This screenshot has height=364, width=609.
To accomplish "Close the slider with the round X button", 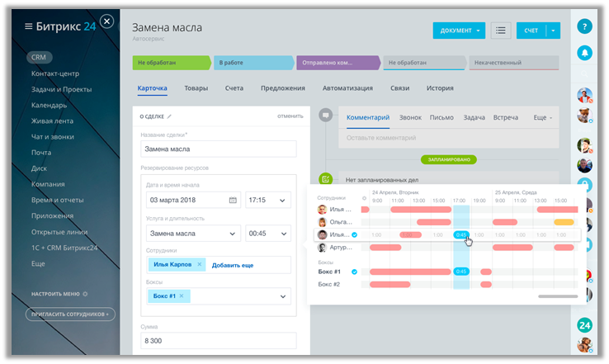I will 106,21.
